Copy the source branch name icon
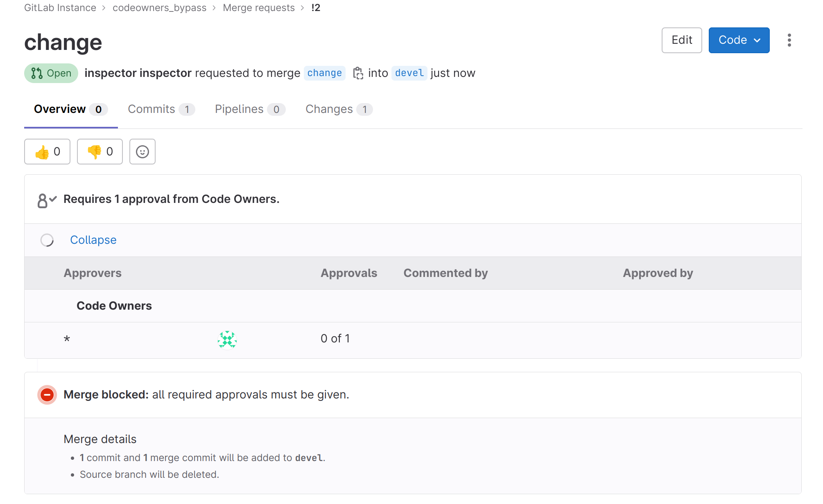 [358, 73]
